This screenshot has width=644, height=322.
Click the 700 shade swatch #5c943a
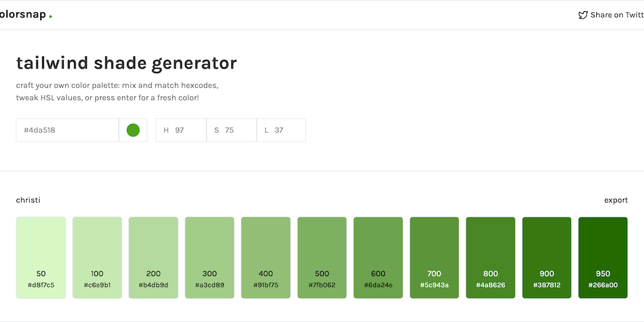tap(435, 257)
